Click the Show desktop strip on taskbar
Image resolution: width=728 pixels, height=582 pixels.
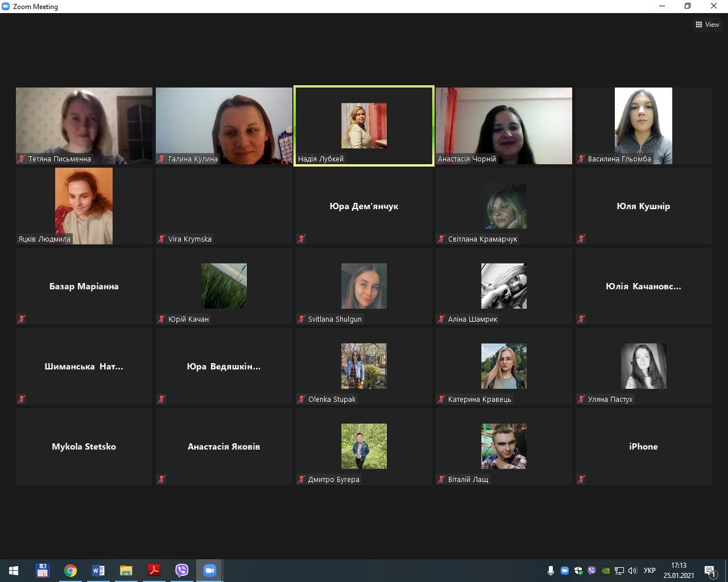726,571
